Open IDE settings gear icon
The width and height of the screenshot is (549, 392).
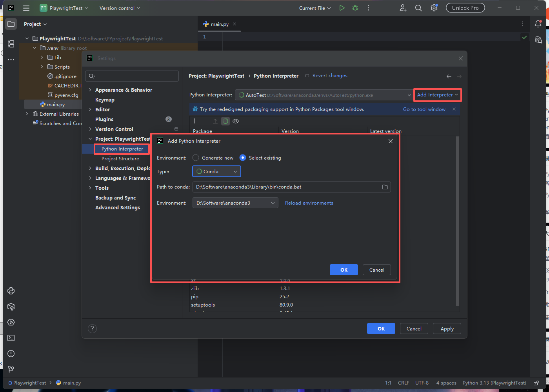pos(434,8)
